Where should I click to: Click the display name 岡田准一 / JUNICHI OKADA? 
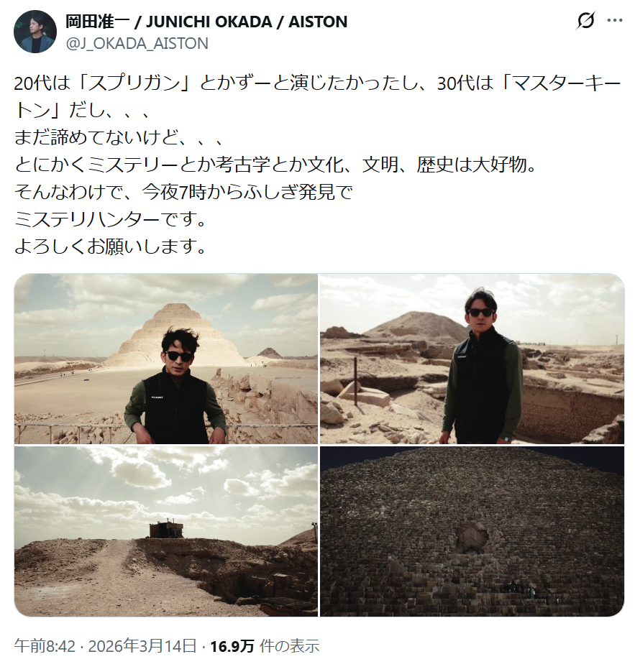(x=168, y=22)
